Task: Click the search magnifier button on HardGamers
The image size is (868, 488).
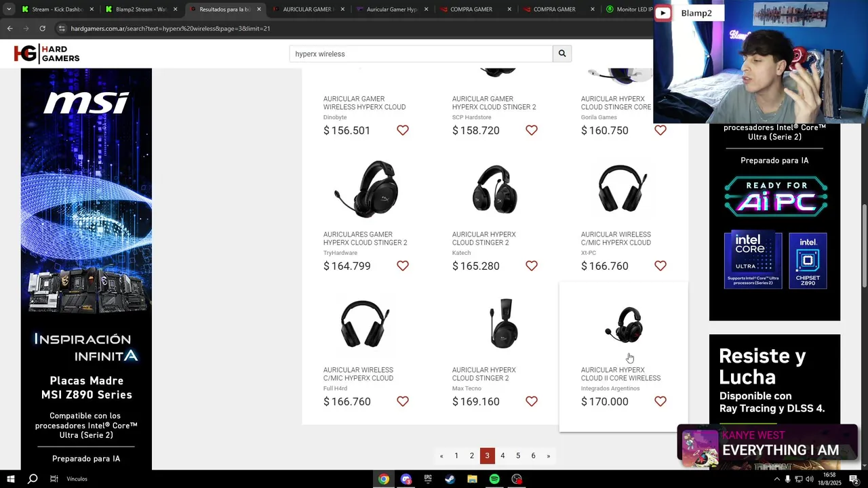Action: pos(562,54)
